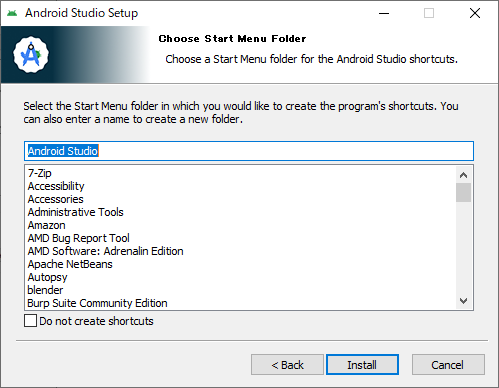
Task: Select the Accessibility folder entry
Action: click(56, 186)
